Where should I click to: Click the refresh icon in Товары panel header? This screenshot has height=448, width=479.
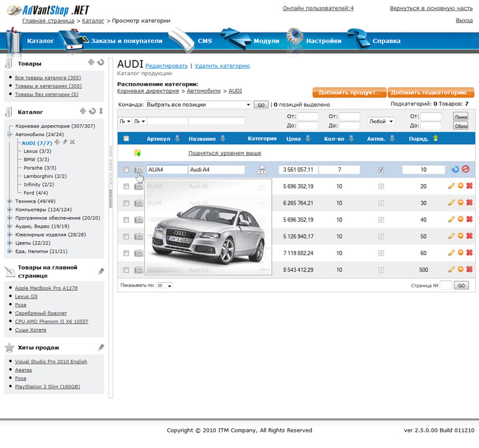[x=100, y=62]
